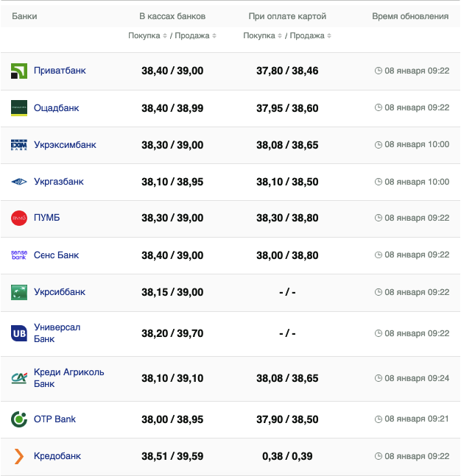The width and height of the screenshot is (461, 476).
Task: Open the OTP Bank link
Action: (x=54, y=419)
